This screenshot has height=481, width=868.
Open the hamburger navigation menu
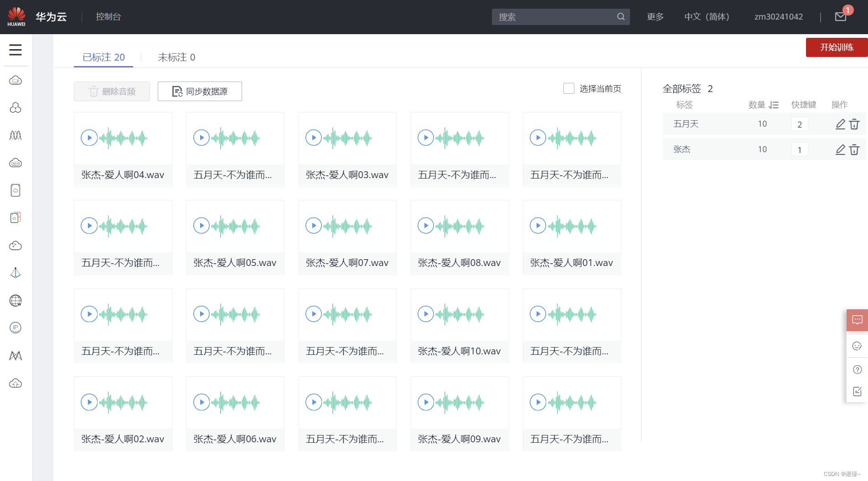point(15,50)
